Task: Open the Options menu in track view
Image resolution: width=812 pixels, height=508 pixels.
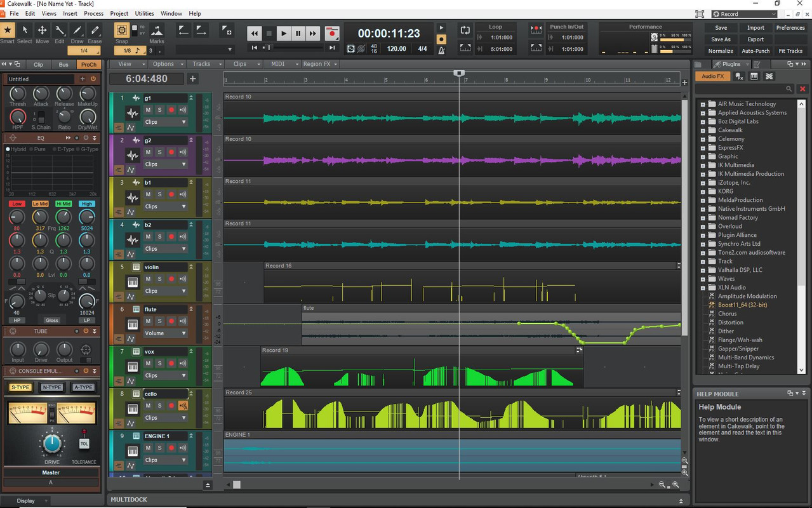Action: coord(166,64)
